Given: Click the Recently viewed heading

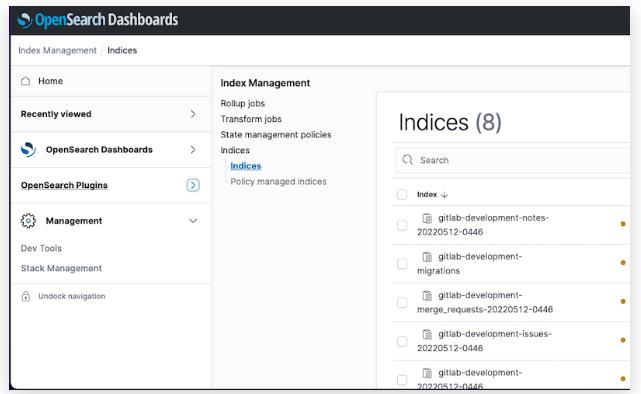Looking at the screenshot, I should pos(56,114).
